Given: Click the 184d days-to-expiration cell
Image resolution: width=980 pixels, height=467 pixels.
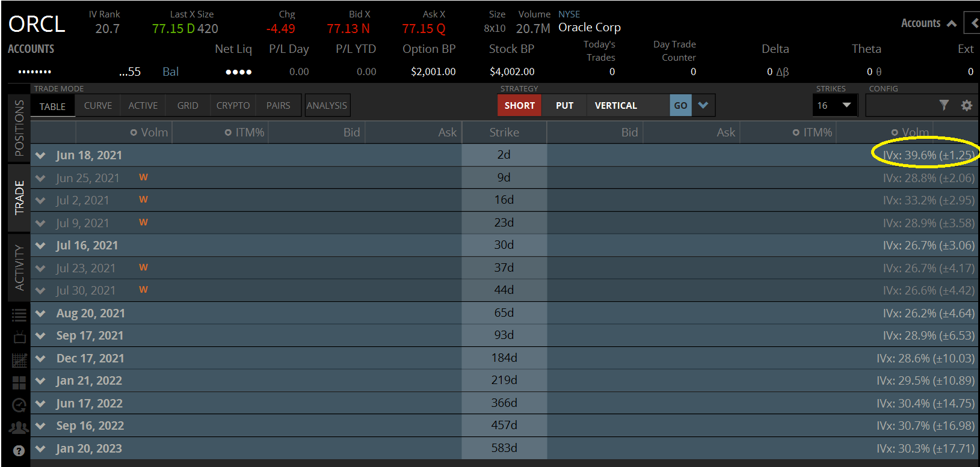Looking at the screenshot, I should click(504, 358).
